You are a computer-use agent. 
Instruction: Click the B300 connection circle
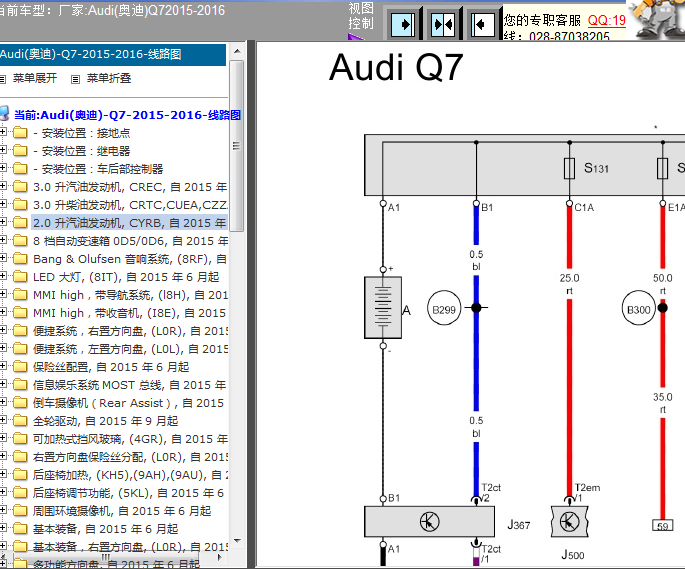coord(638,309)
